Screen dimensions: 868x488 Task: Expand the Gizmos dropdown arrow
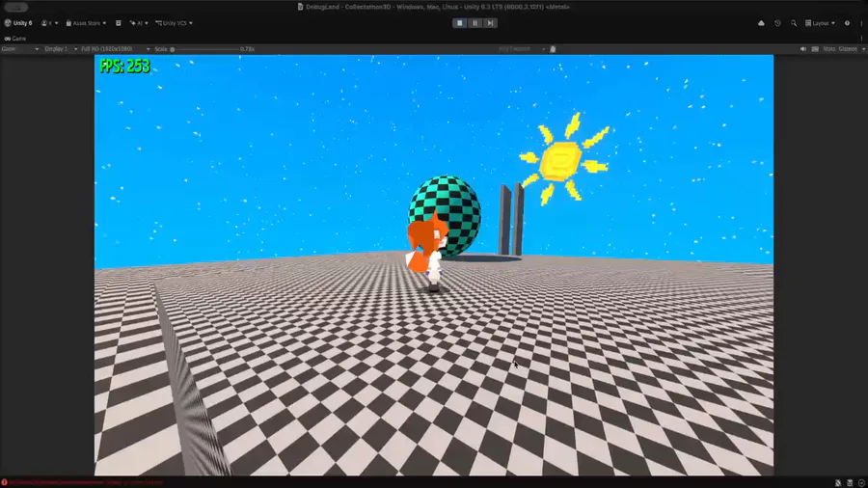(863, 49)
